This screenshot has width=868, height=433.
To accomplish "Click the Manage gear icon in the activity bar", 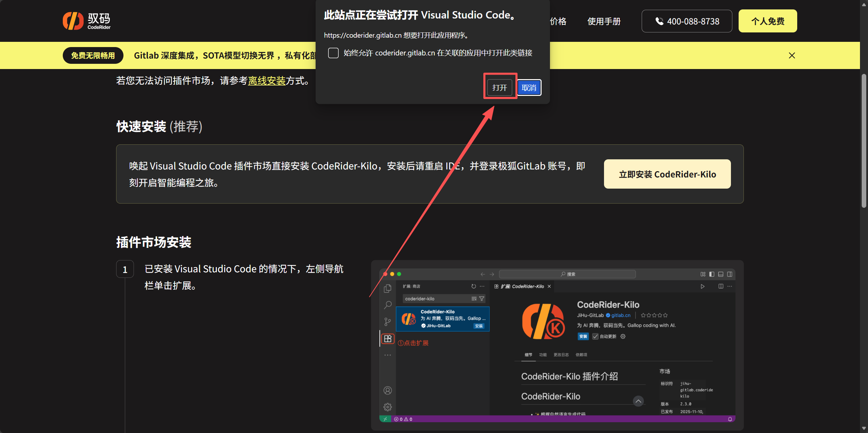I will click(x=387, y=407).
